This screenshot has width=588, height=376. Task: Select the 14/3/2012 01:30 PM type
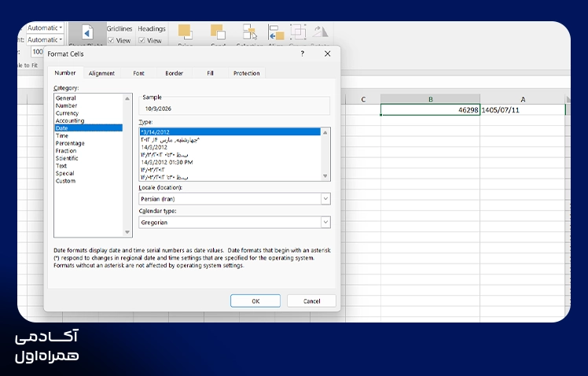pos(230,162)
